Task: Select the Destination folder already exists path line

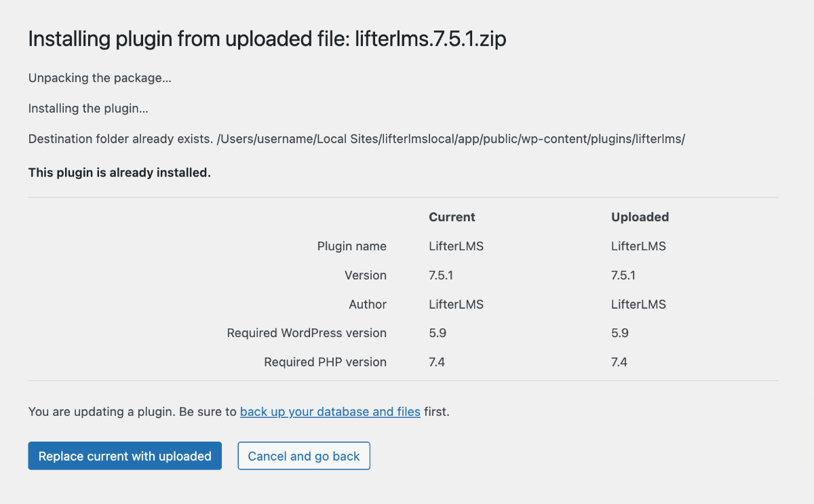Action: click(x=357, y=139)
